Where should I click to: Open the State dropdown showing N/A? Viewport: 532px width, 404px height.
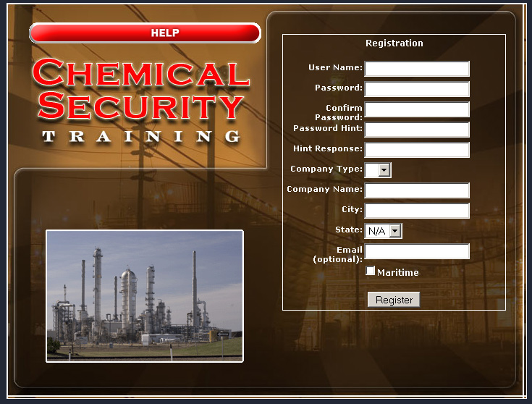[x=384, y=231]
